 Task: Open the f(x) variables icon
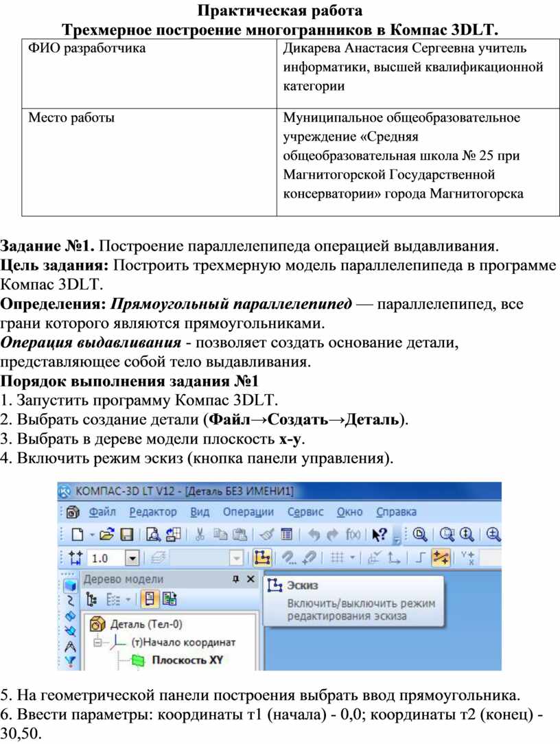[353, 535]
